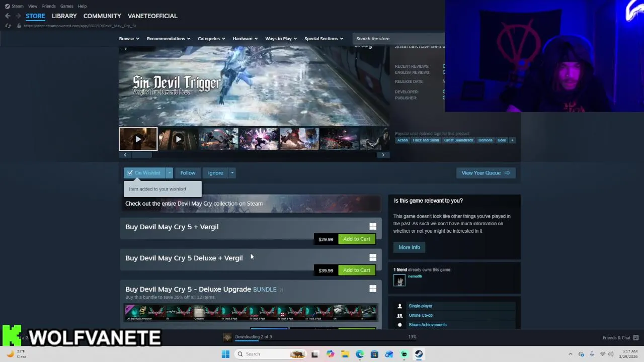Image resolution: width=644 pixels, height=362 pixels.
Task: Expand the Ways to Play menu
Action: coord(281,39)
